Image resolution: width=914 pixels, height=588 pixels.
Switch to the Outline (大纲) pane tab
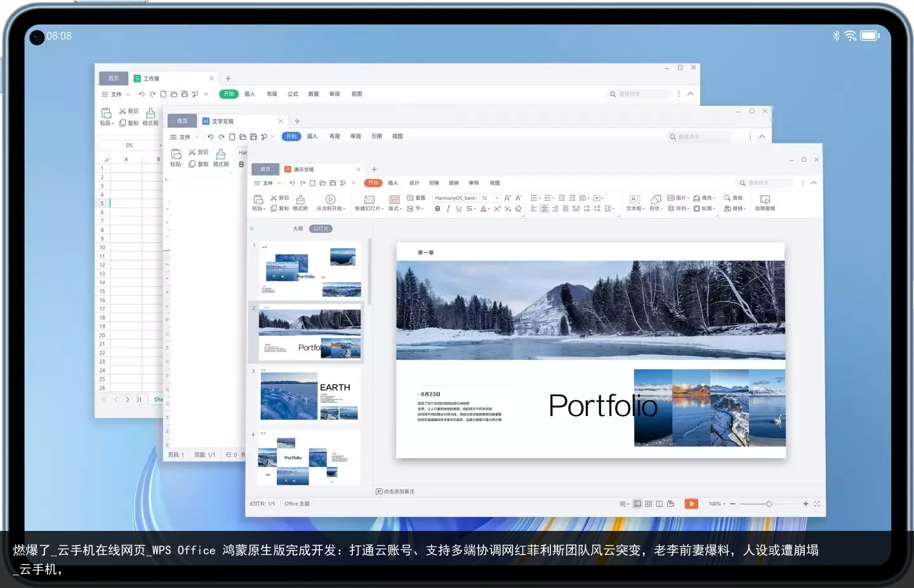tap(298, 228)
